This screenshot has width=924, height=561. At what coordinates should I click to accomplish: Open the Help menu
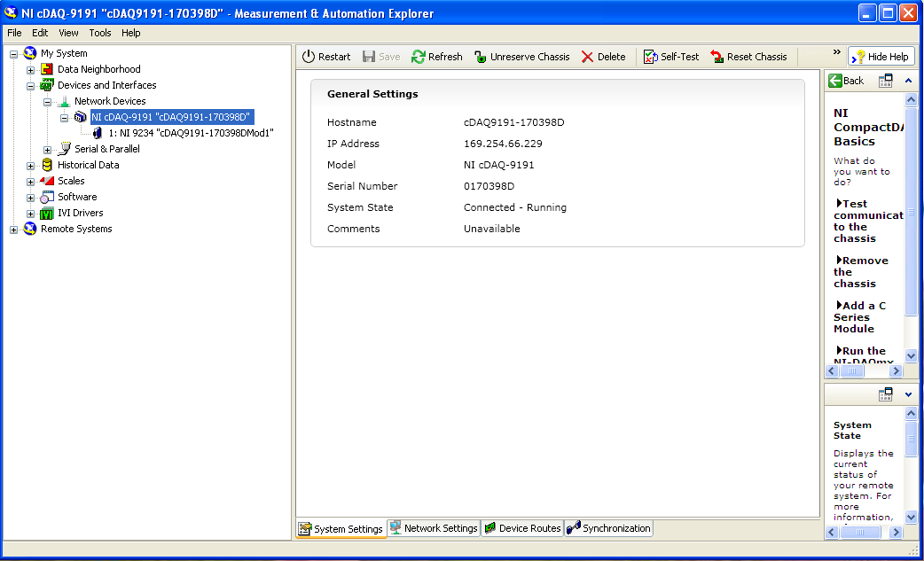[131, 33]
